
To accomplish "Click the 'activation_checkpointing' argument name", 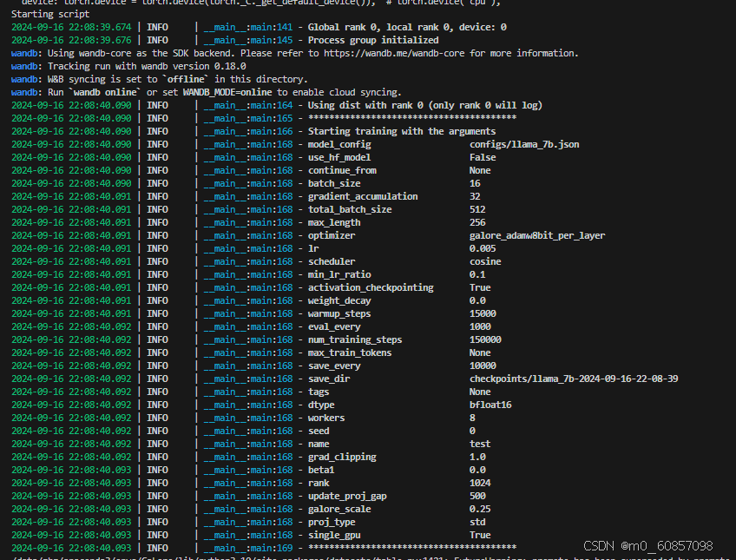I will (x=371, y=287).
